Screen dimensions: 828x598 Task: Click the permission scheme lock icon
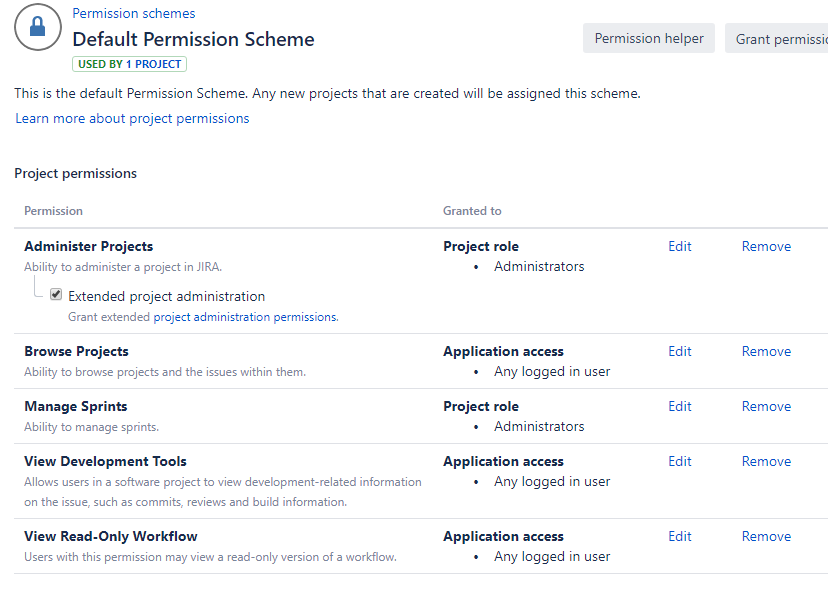tap(38, 28)
